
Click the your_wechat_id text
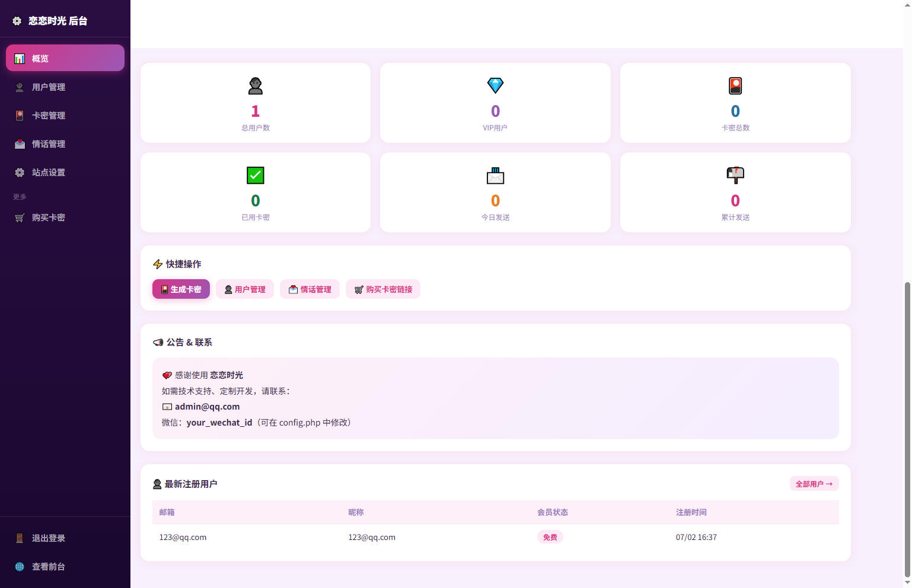tap(219, 423)
